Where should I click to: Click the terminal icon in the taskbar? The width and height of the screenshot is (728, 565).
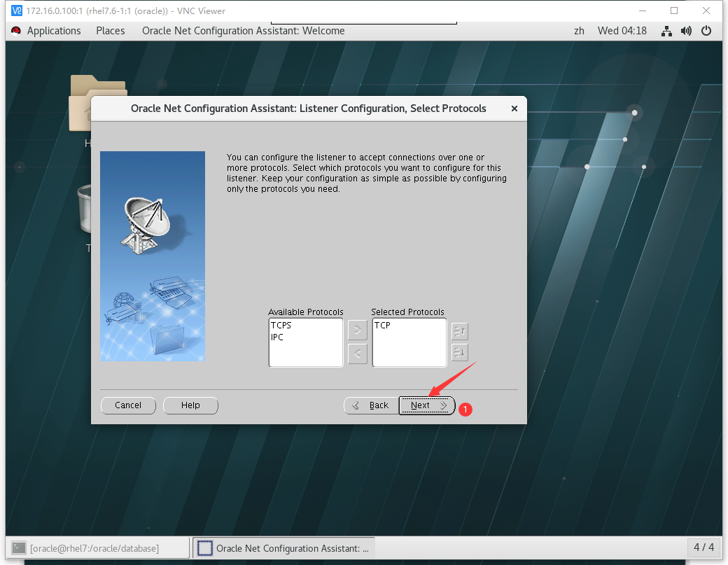point(19,548)
